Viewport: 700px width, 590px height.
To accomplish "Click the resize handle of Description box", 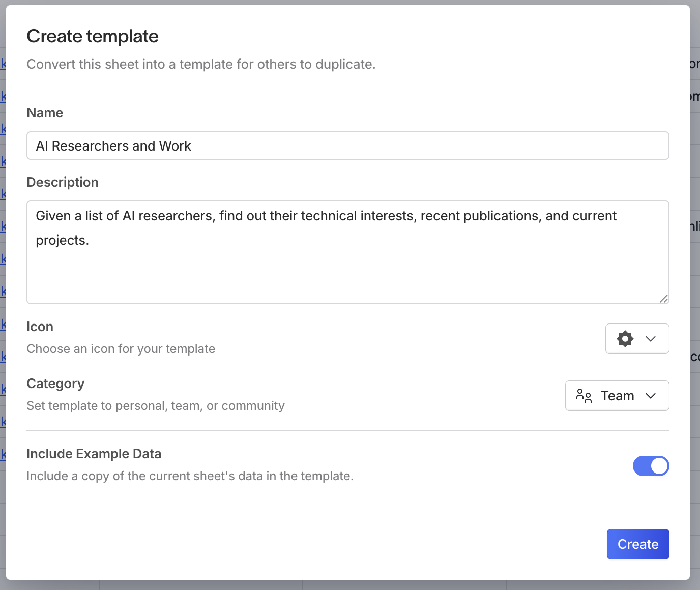I will pos(663,299).
